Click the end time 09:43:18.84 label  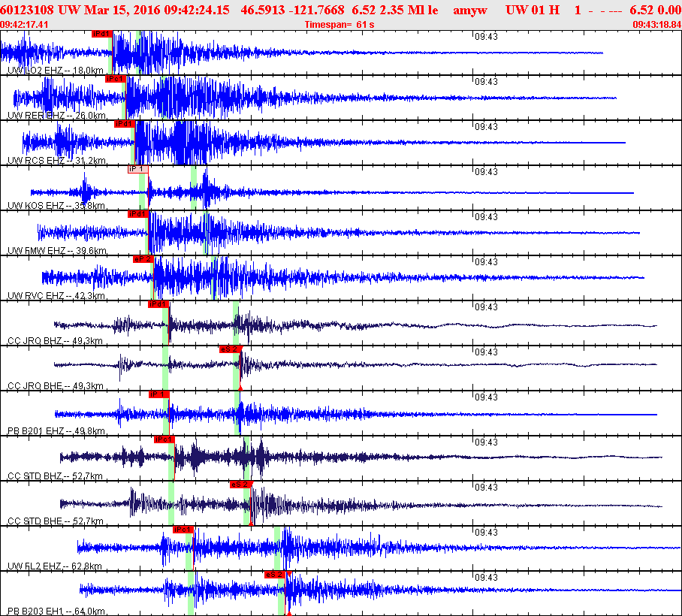[x=656, y=25]
